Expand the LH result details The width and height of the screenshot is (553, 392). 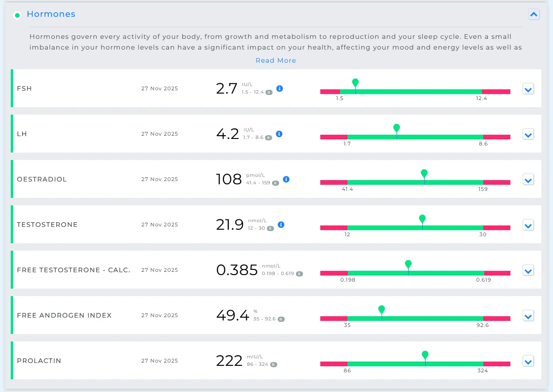[x=528, y=135]
